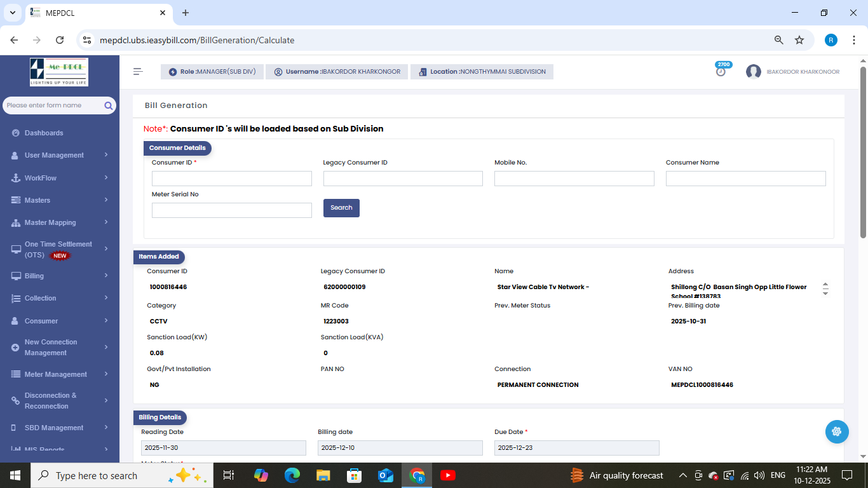The image size is (868, 488).
Task: Click the Due Date field
Action: (x=576, y=448)
